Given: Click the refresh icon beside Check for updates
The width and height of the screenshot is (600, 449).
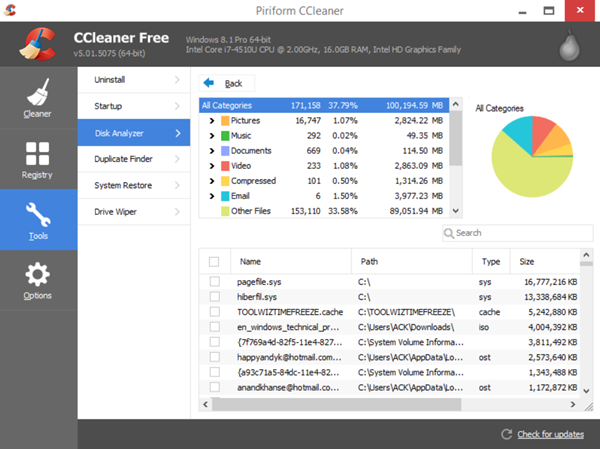Looking at the screenshot, I should (x=507, y=434).
